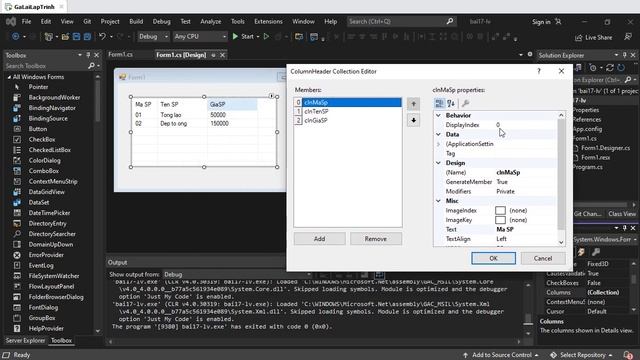Collapse the Design property category
Screen dimensions: 640x360
pyautogui.click(x=438, y=163)
